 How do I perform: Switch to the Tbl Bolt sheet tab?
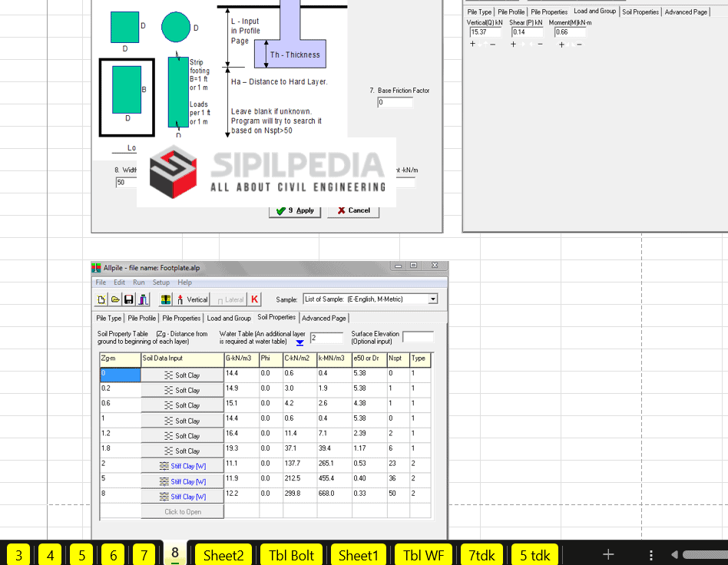tap(291, 554)
